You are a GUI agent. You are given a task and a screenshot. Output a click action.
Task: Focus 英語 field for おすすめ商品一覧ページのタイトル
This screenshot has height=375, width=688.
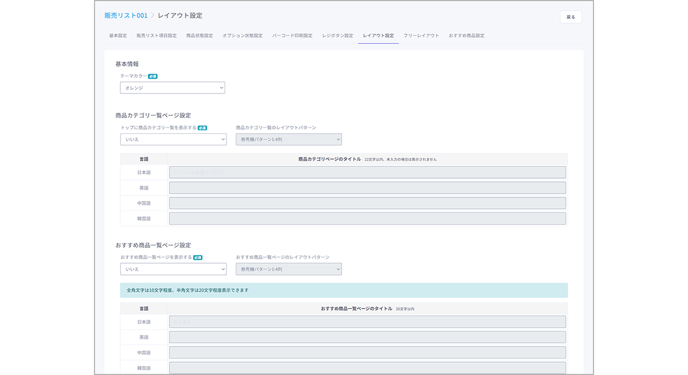click(368, 337)
